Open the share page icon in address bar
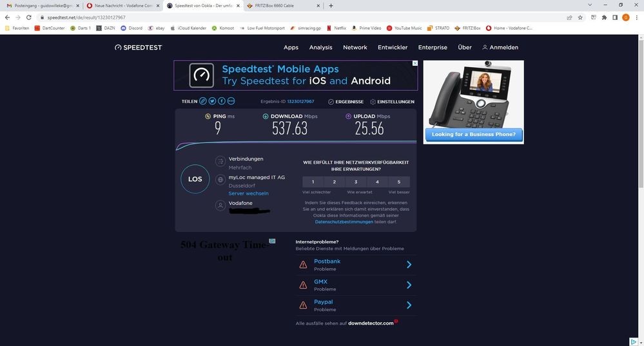Viewport: 644px width, 346px height. 569,17
